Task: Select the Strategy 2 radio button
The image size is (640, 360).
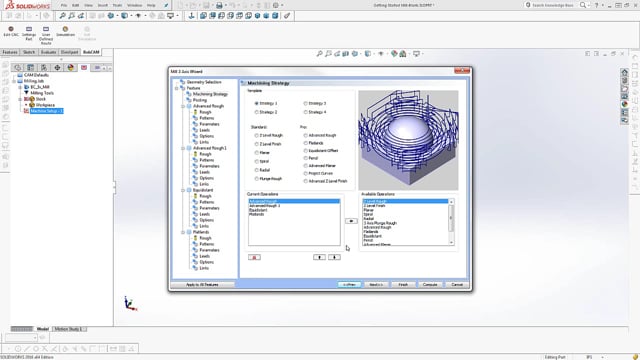Action: pos(257,112)
